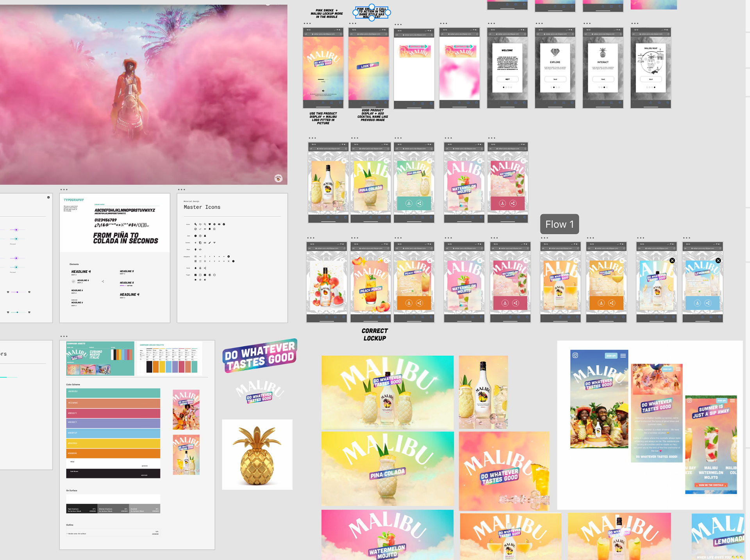Click the checked checkbox in Master Icons Toggle row
Viewport: 750px width, 560px height.
pyautogui.click(x=195, y=275)
